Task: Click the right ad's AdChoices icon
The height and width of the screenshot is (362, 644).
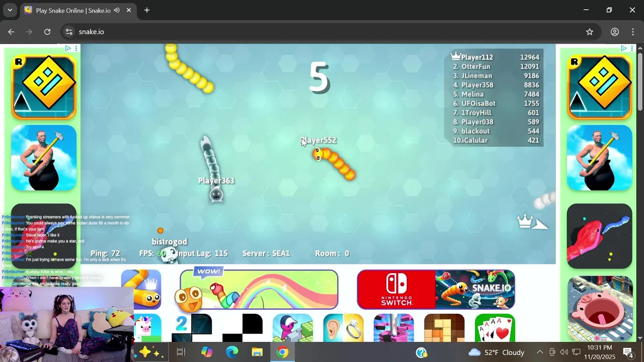Action: click(624, 48)
